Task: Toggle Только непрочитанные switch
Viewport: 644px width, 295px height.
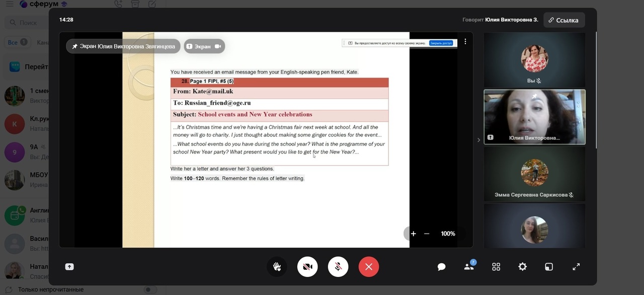Action: point(150,289)
